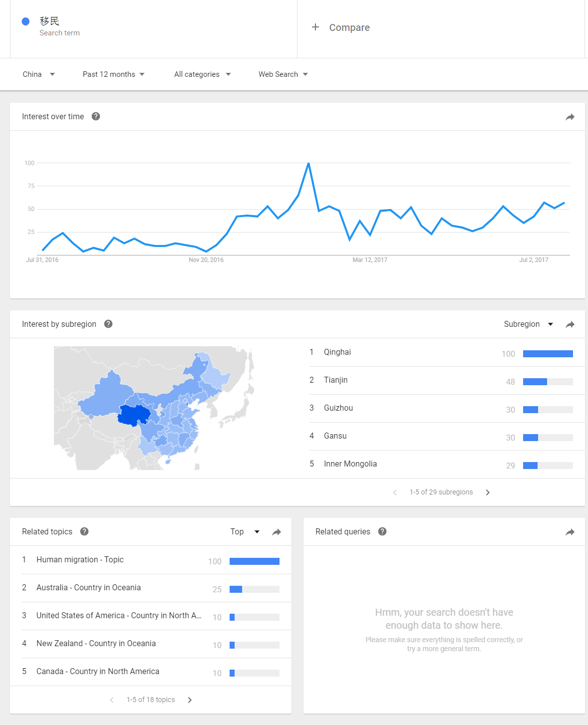This screenshot has height=725, width=588.
Task: Open help for Interest by subregion
Action: click(108, 324)
